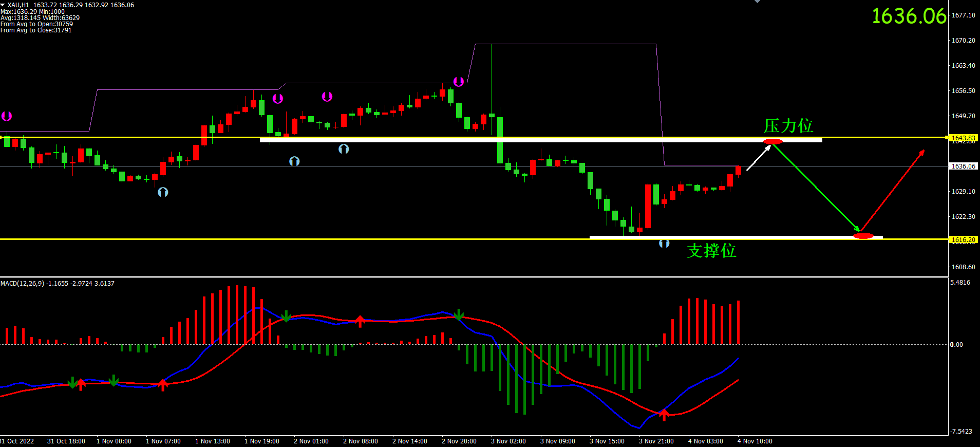Click the 压力位 text label
Screen dimensions: 980x447
click(788, 126)
